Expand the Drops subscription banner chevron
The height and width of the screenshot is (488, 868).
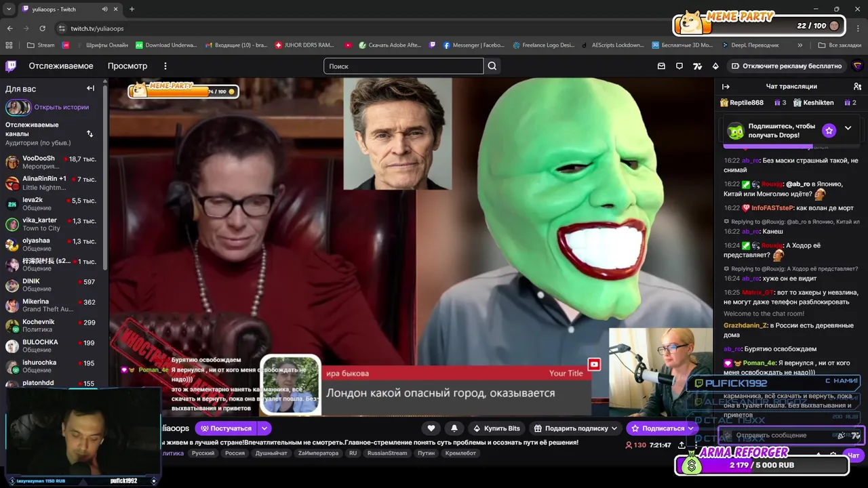[848, 128]
